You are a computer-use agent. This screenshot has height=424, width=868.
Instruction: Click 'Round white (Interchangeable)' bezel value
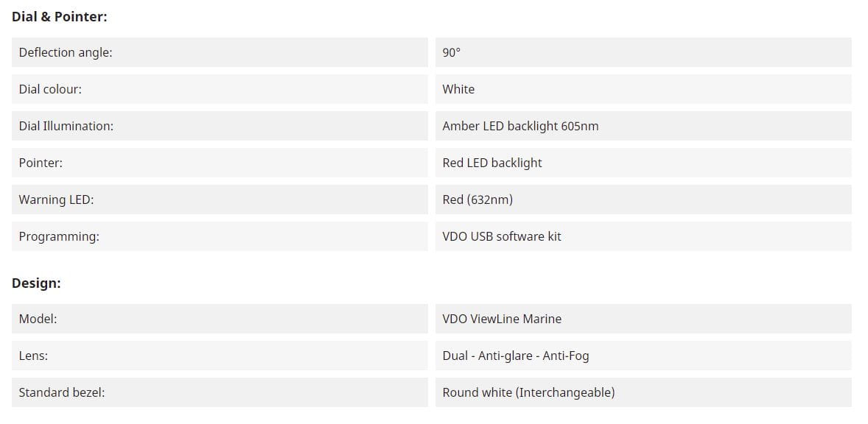tap(528, 392)
